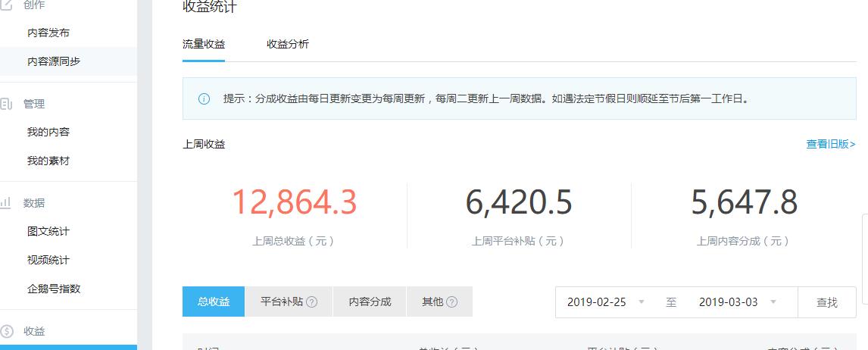Viewport: 868px width, 350px height.
Task: Click the help icon beside 其他
Action: (451, 302)
